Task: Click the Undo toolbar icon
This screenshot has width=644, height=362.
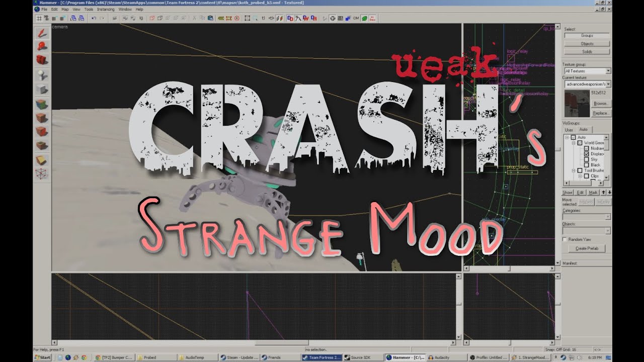Action: (94, 18)
